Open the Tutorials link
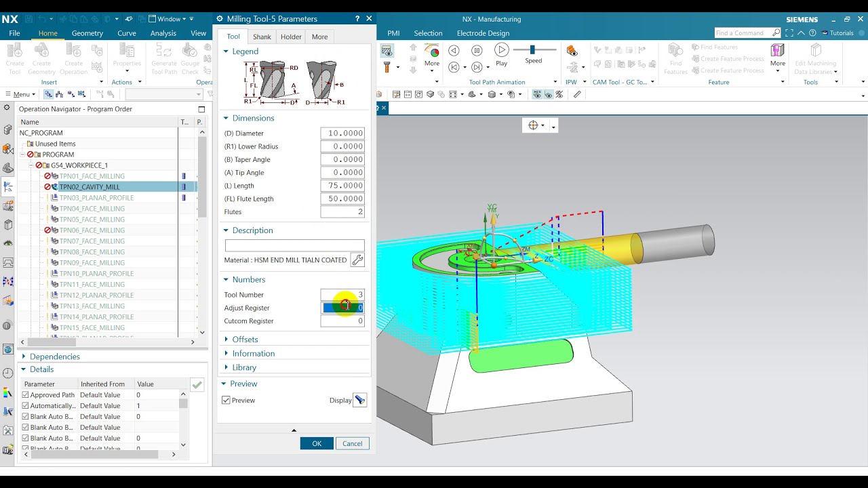The width and height of the screenshot is (868, 488). (837, 33)
